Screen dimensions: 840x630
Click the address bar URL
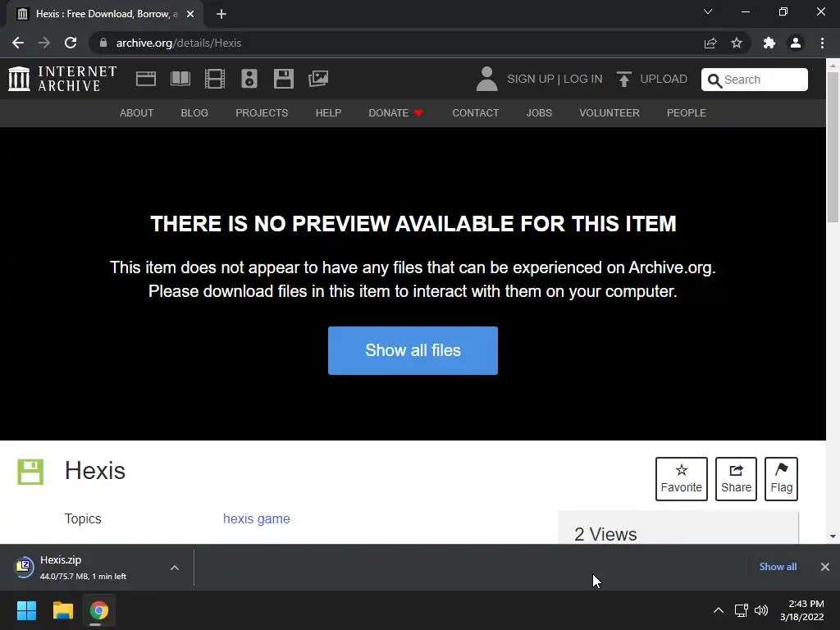pos(178,43)
